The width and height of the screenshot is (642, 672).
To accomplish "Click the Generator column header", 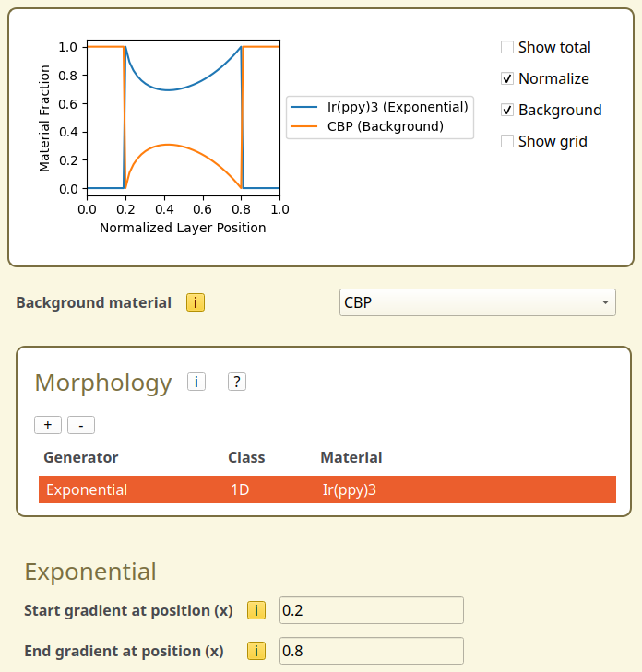I will click(81, 457).
